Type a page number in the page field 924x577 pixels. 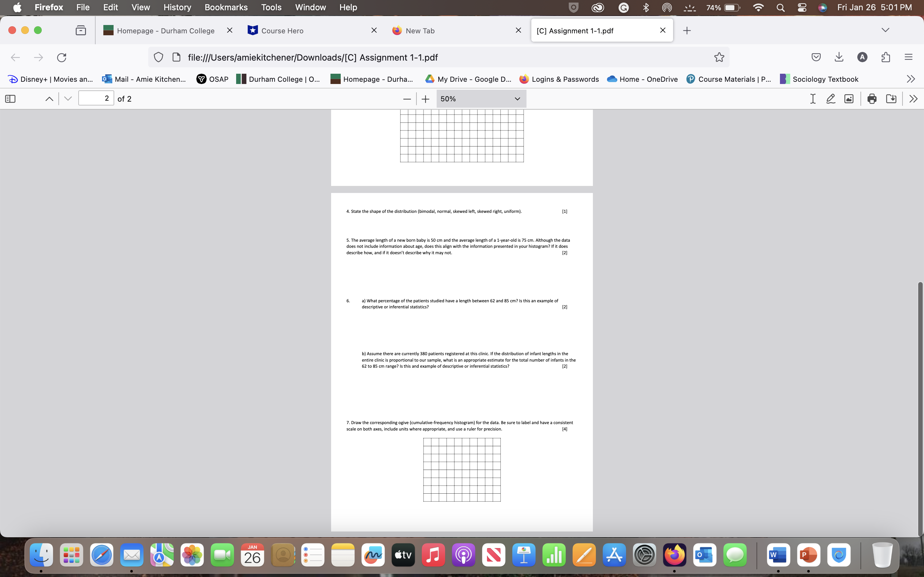pos(96,98)
